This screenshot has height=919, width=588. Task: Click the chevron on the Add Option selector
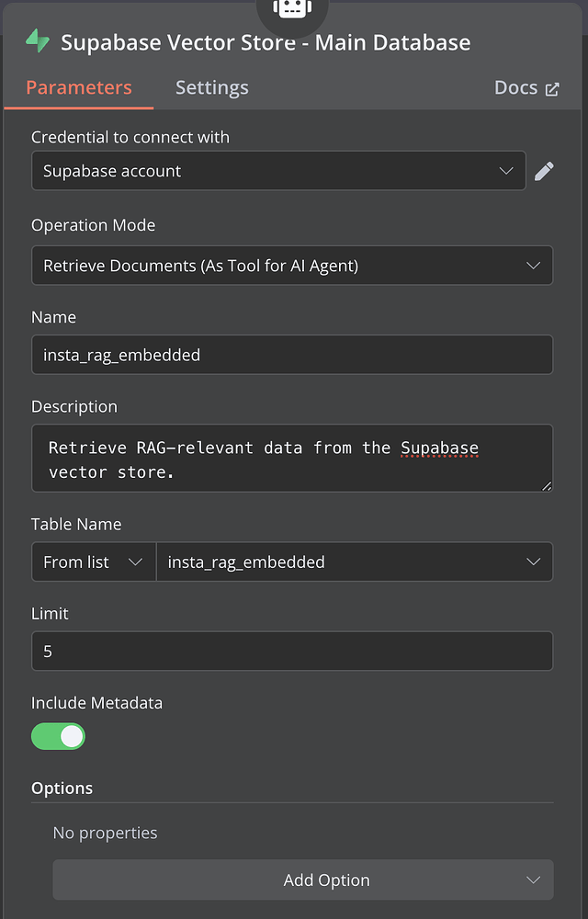534,879
